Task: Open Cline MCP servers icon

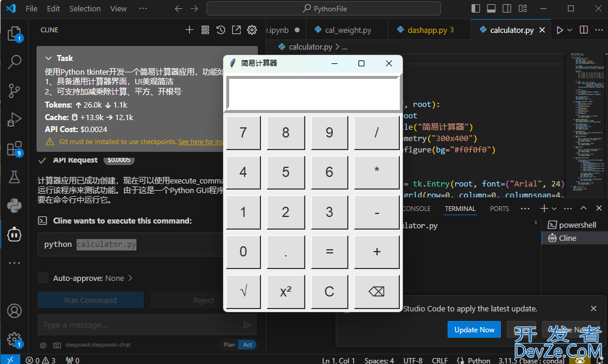Action: 205,30
